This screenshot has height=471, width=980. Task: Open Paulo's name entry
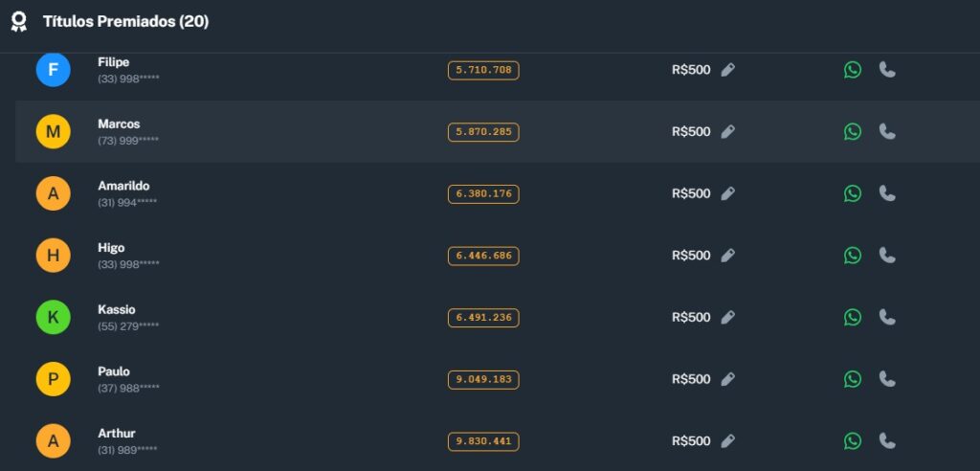[113, 371]
